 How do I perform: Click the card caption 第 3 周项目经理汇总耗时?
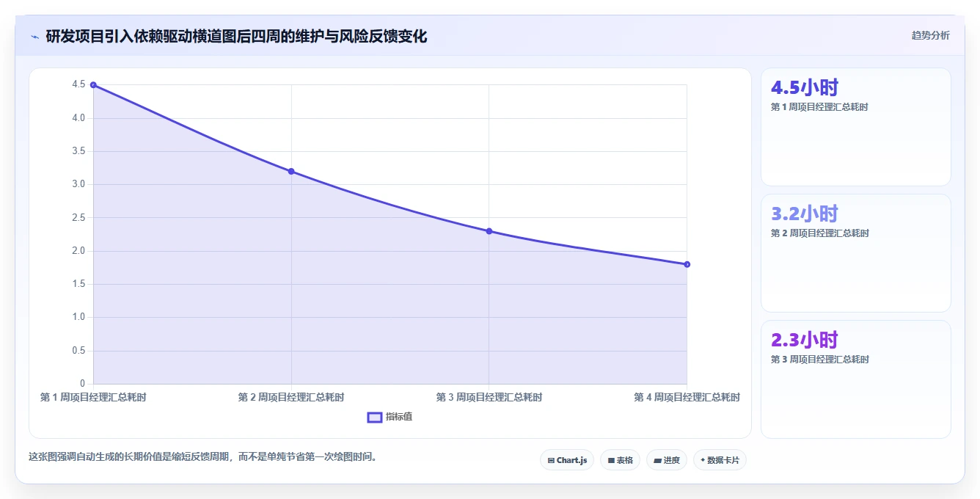[819, 360]
